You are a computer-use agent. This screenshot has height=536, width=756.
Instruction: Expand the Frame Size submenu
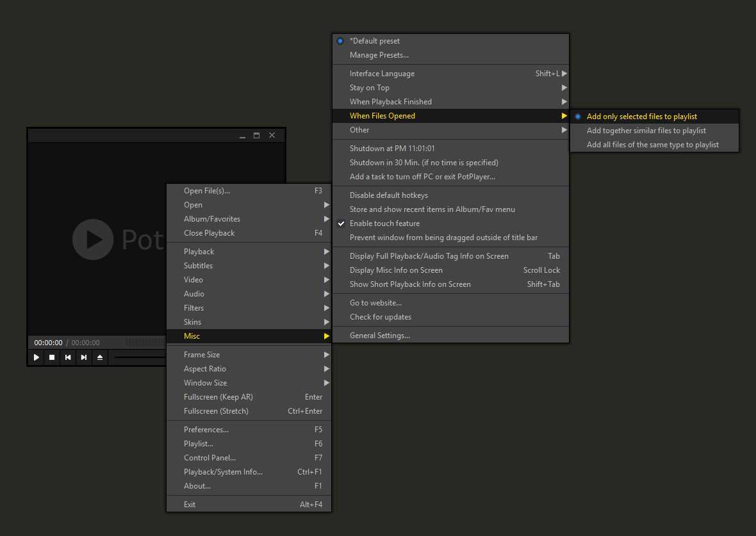coord(249,355)
